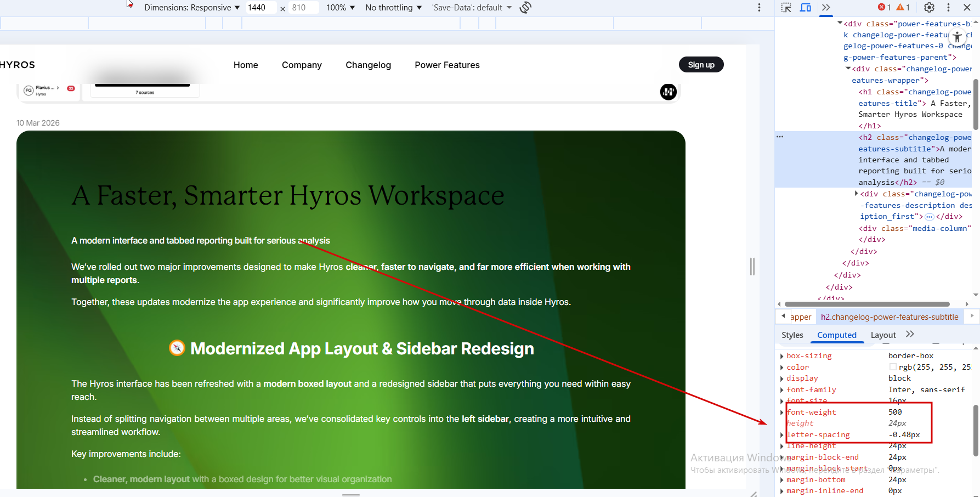This screenshot has width=980, height=497.
Task: Click the '10 Mar 2026' date text
Action: [38, 123]
